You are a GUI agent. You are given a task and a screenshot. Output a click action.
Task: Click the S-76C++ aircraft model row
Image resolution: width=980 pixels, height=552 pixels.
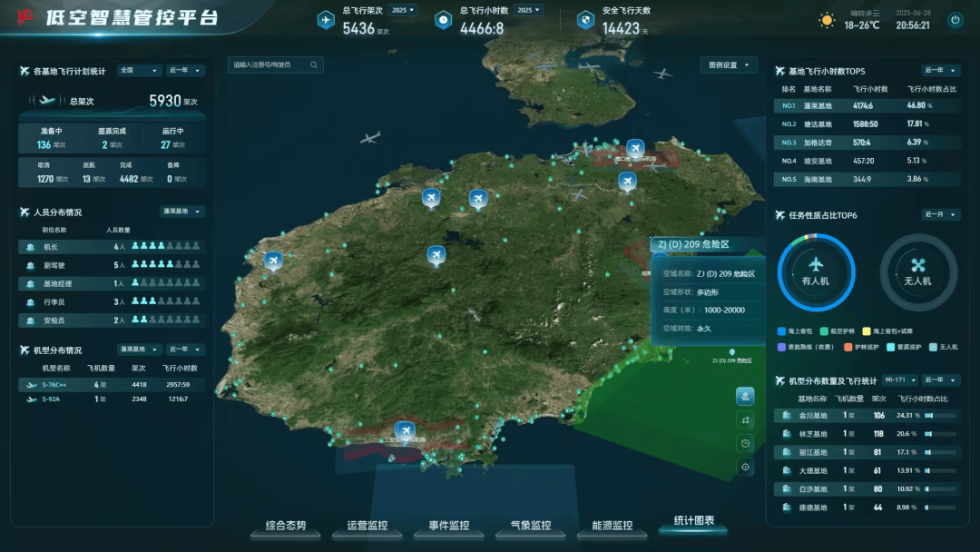tap(111, 384)
